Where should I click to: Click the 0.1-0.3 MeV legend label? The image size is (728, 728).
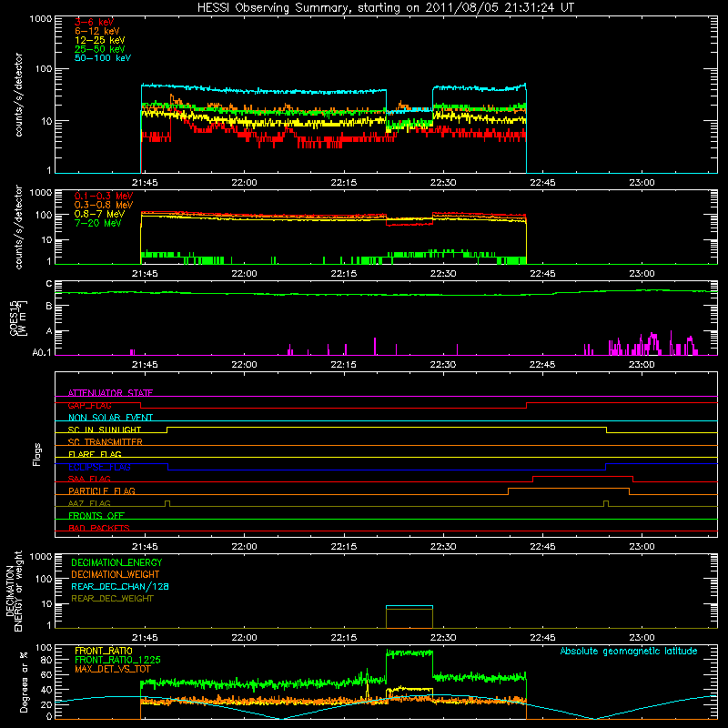click(104, 196)
